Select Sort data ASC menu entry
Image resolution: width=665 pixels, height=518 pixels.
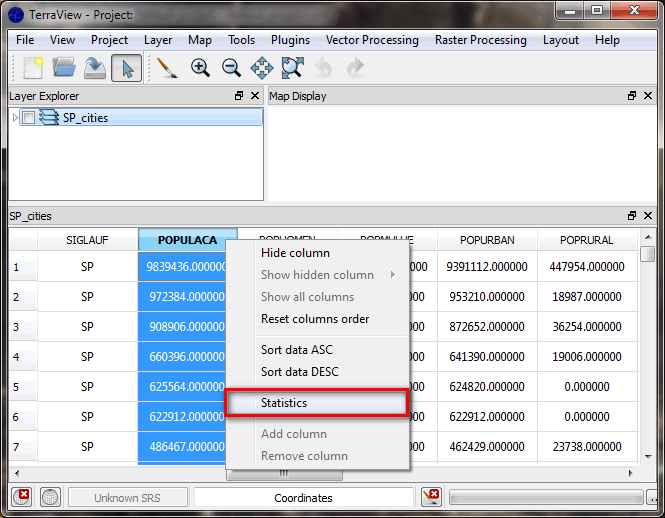[296, 350]
